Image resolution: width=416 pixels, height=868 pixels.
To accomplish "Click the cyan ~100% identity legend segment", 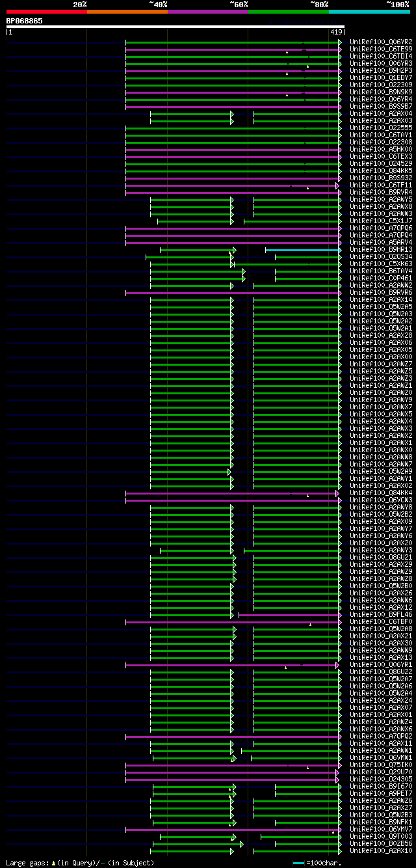I will coord(369,11).
